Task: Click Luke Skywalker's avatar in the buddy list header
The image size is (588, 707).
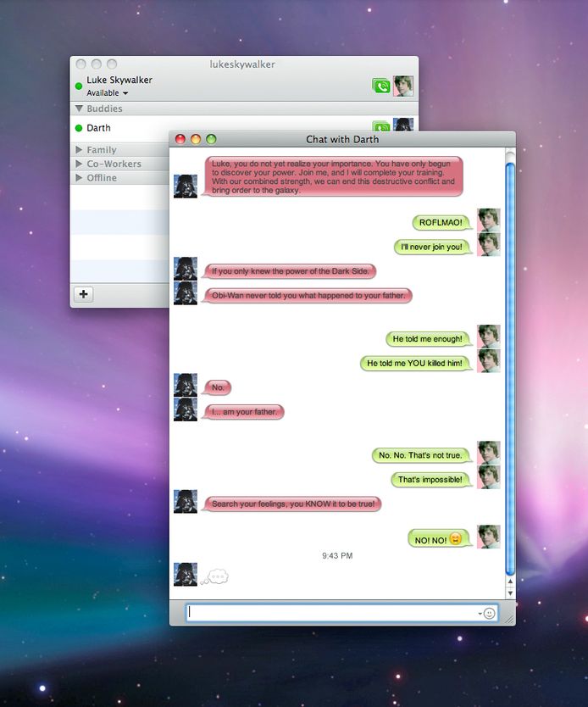Action: point(402,86)
